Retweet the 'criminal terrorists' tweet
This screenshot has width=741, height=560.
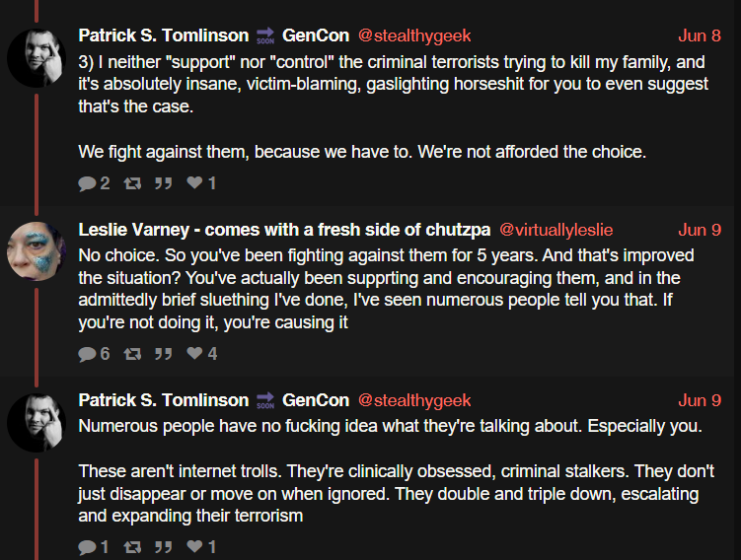coord(132,182)
